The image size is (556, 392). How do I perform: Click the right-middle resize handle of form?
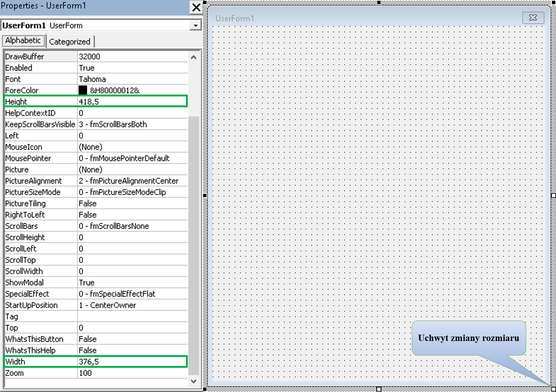coord(553,195)
